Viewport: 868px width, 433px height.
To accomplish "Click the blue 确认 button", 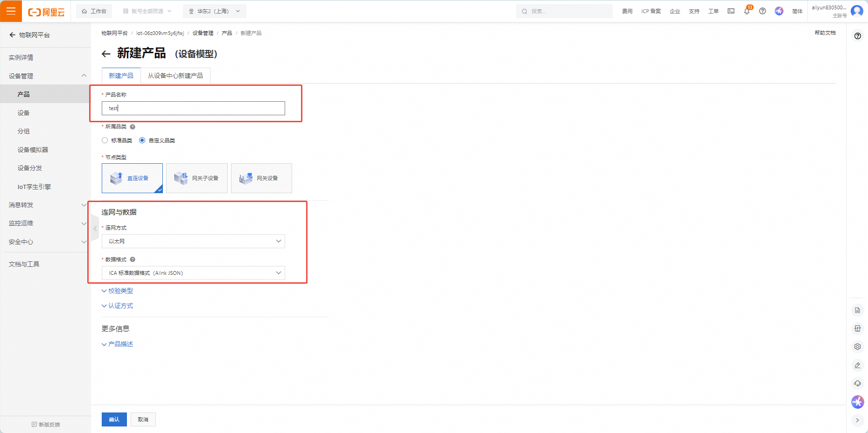I will [x=114, y=419].
